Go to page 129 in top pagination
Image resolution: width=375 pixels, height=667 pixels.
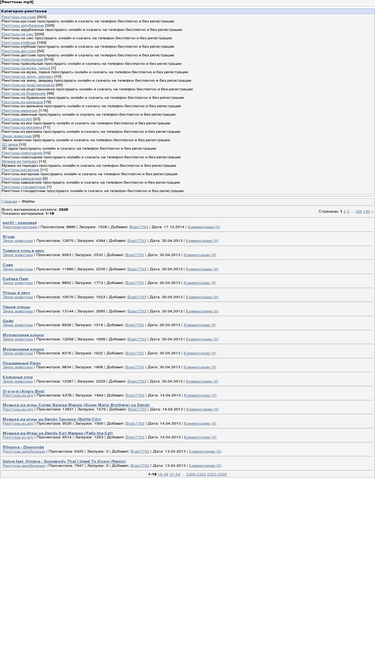[358, 211]
